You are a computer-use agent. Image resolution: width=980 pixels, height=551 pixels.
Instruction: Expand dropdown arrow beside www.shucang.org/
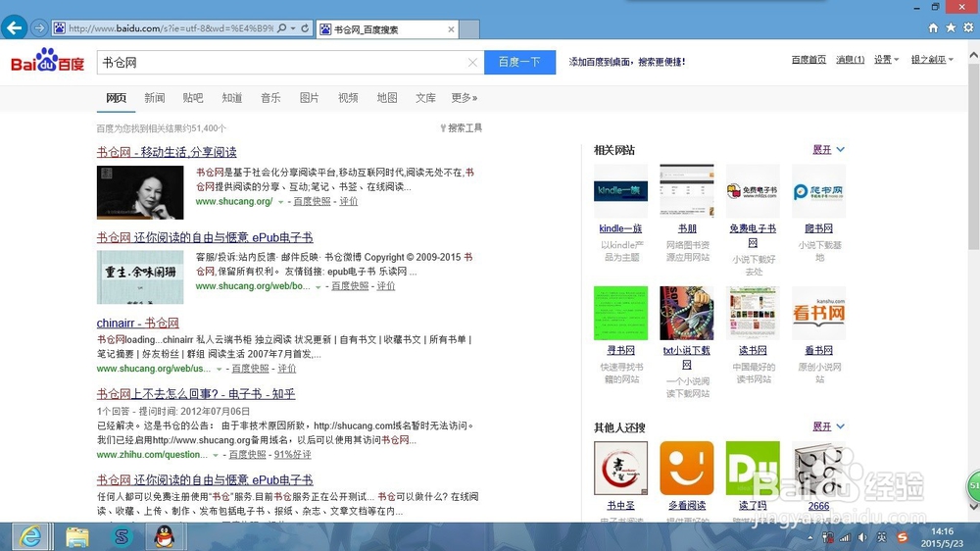click(x=280, y=202)
